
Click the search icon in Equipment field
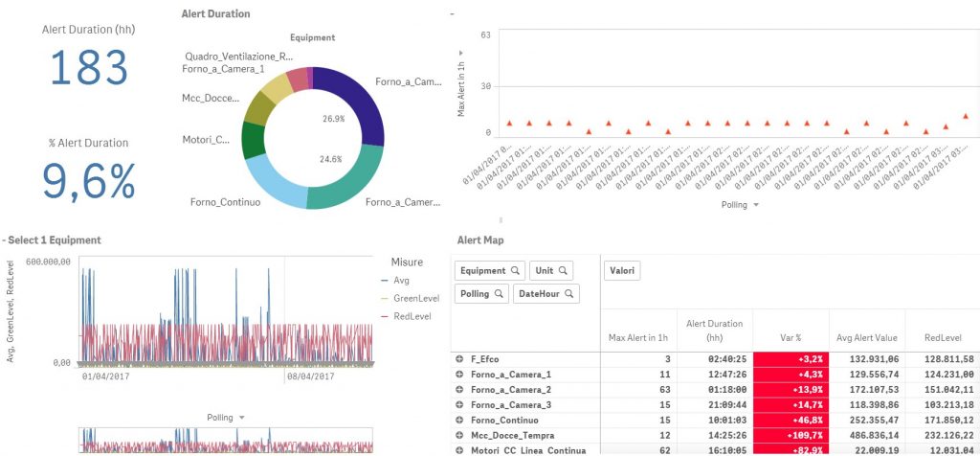(516, 271)
